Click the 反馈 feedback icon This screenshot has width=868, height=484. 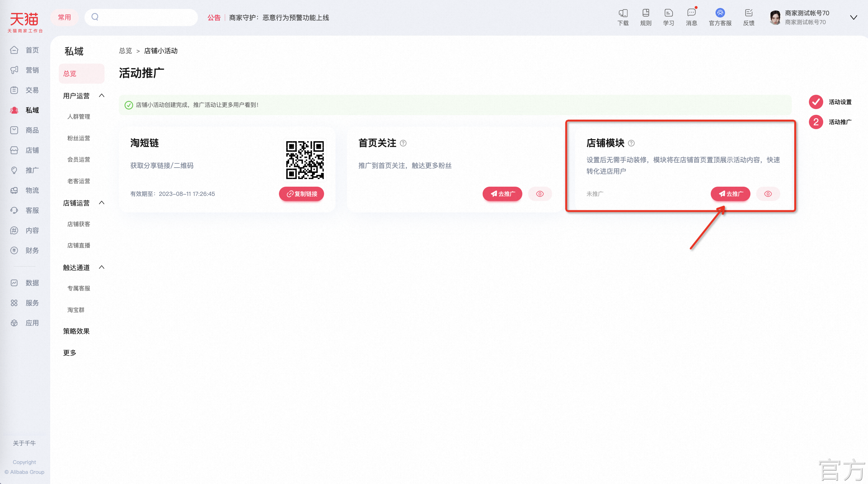coord(749,13)
